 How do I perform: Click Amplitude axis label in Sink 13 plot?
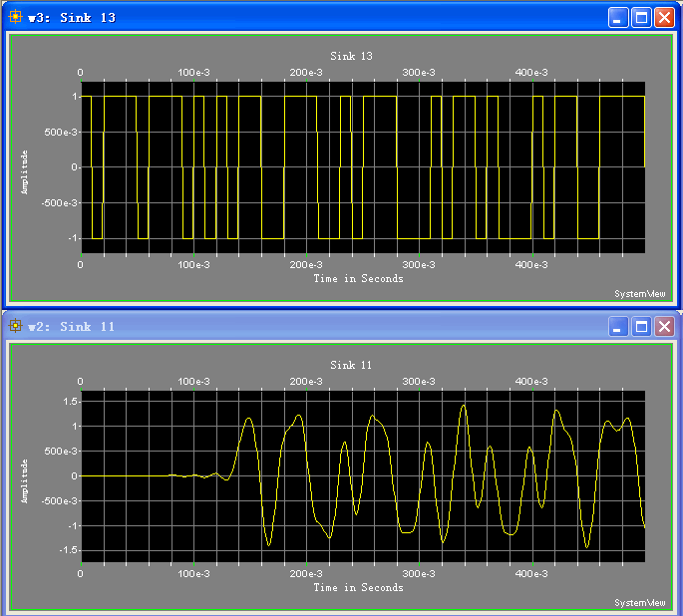click(x=25, y=172)
